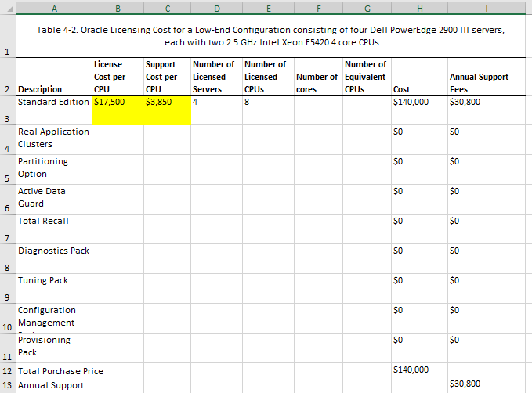Image resolution: width=532 pixels, height=393 pixels.
Task: Select column I header
Action: pyautogui.click(x=487, y=9)
